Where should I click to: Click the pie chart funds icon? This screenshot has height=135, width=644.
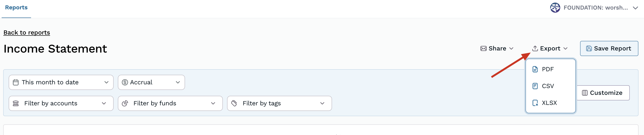(125, 103)
